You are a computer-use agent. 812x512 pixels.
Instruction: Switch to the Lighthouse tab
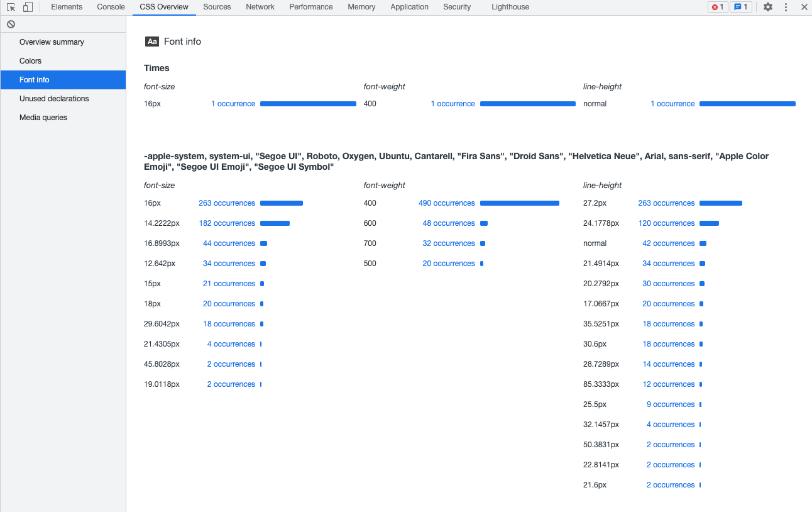(x=510, y=7)
